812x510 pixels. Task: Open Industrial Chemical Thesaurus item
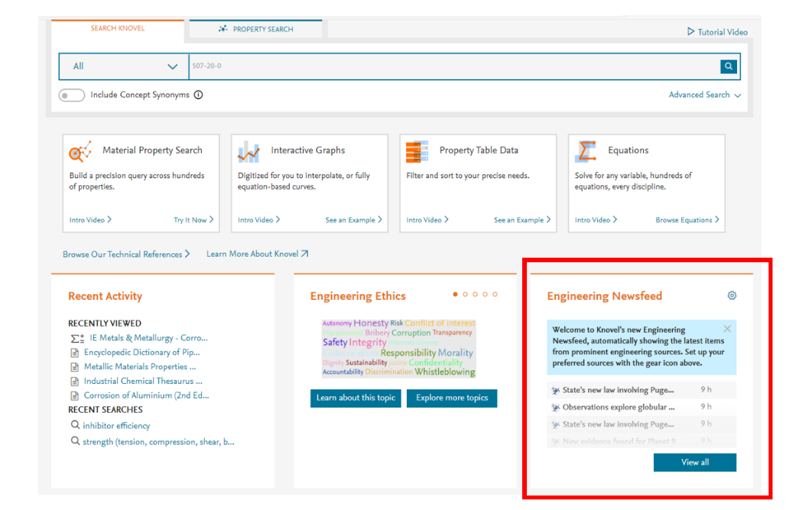point(143,382)
